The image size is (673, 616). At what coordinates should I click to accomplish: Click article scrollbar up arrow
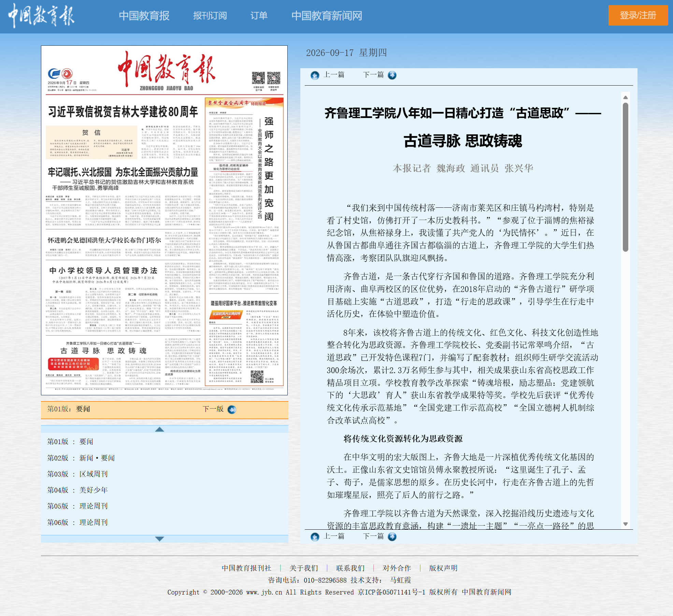[x=626, y=98]
